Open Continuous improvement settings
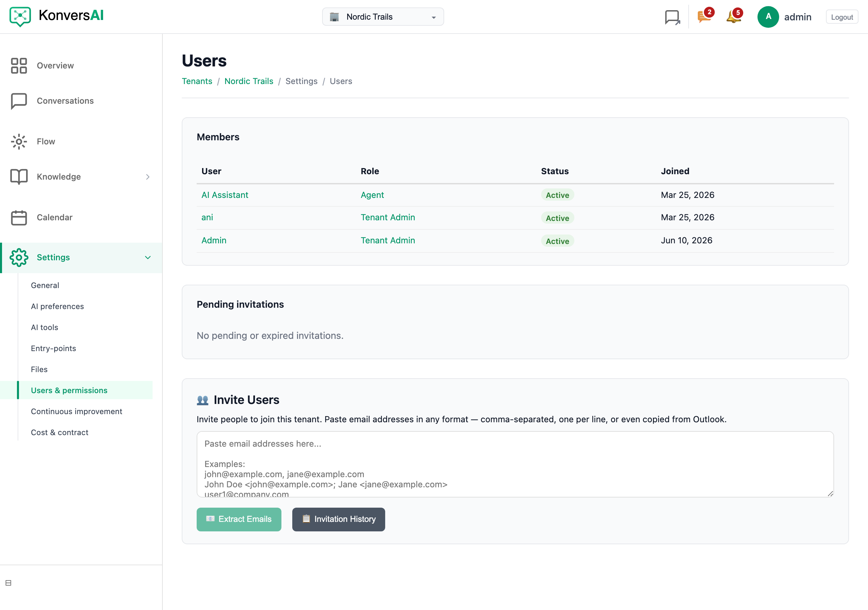The height and width of the screenshot is (610, 868). 76,411
